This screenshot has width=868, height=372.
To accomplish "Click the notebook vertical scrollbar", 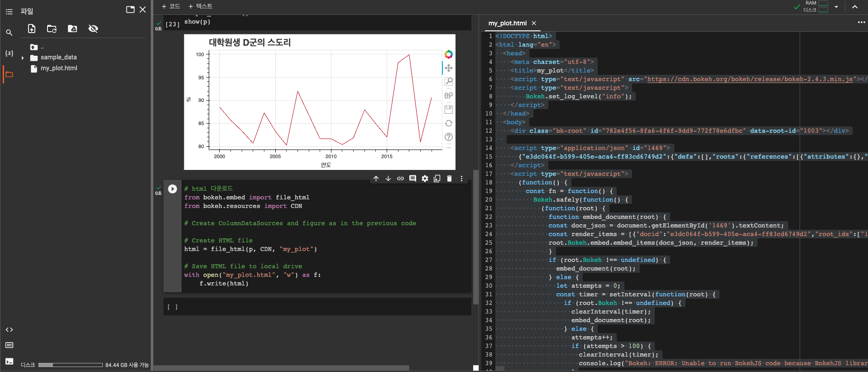I will 475,237.
